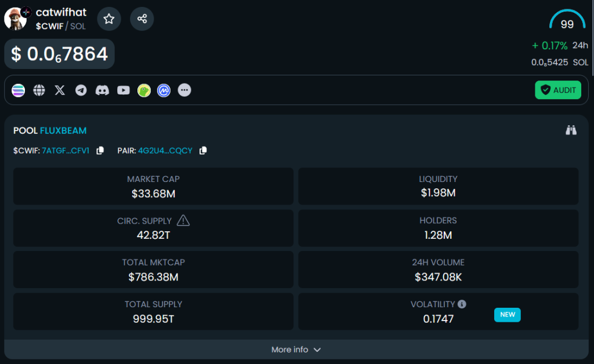Image resolution: width=594 pixels, height=364 pixels.
Task: Click the 1.28M holders value
Action: pyautogui.click(x=439, y=235)
